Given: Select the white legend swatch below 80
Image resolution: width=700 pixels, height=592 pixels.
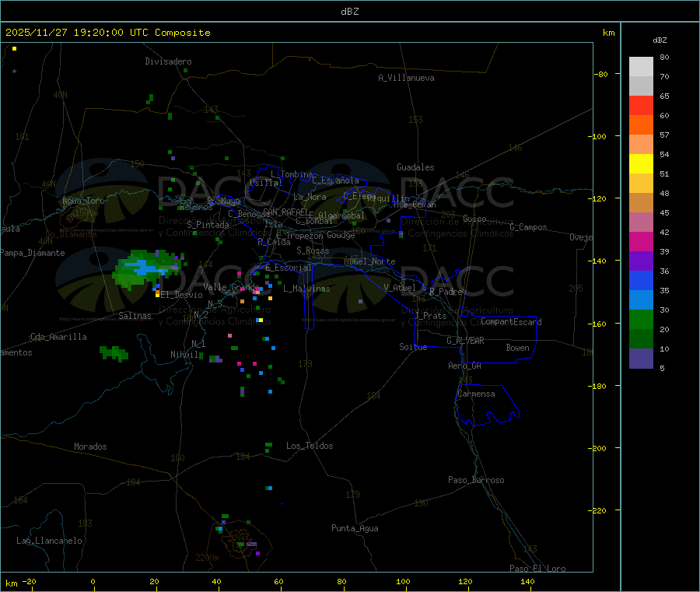Looking at the screenshot, I should click(x=641, y=66).
